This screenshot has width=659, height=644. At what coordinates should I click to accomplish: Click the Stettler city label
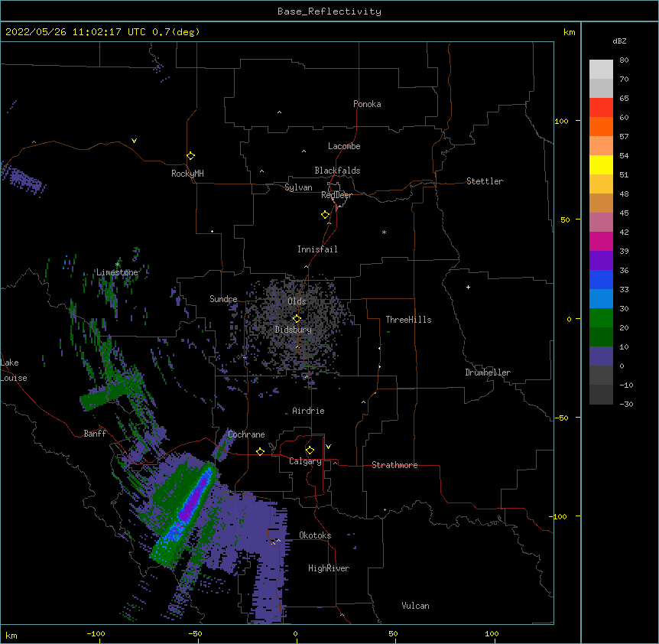pos(485,181)
